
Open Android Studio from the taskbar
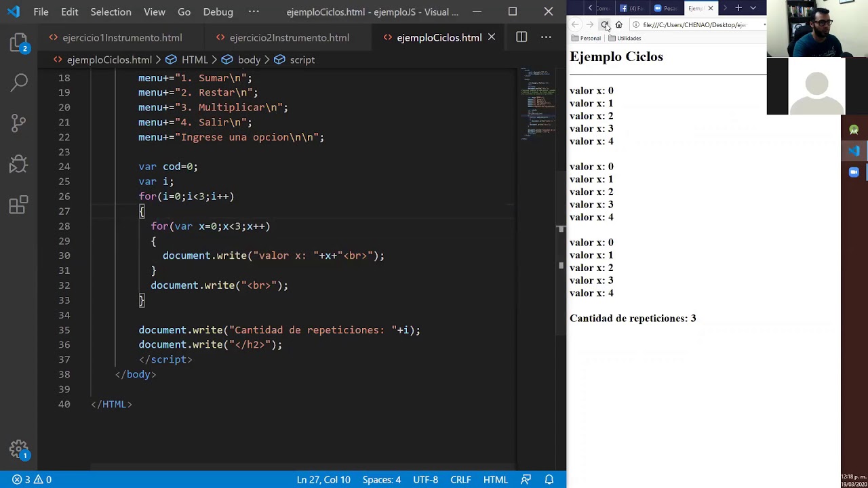click(x=854, y=129)
